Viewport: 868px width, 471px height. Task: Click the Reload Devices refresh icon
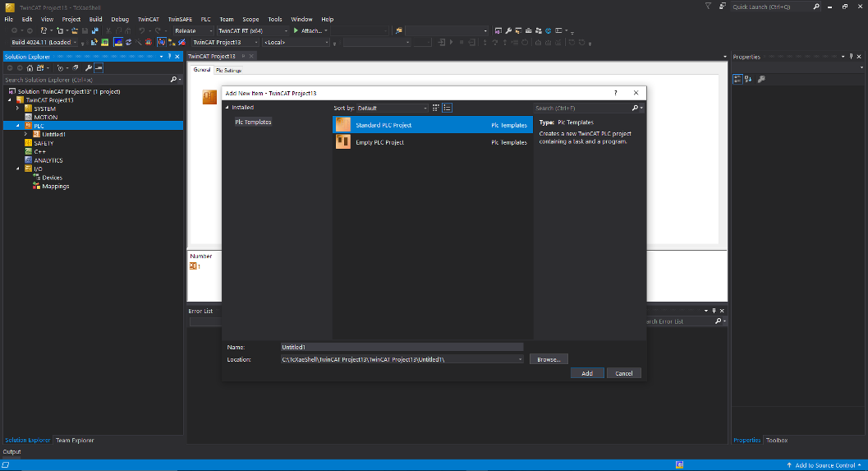tap(128, 42)
